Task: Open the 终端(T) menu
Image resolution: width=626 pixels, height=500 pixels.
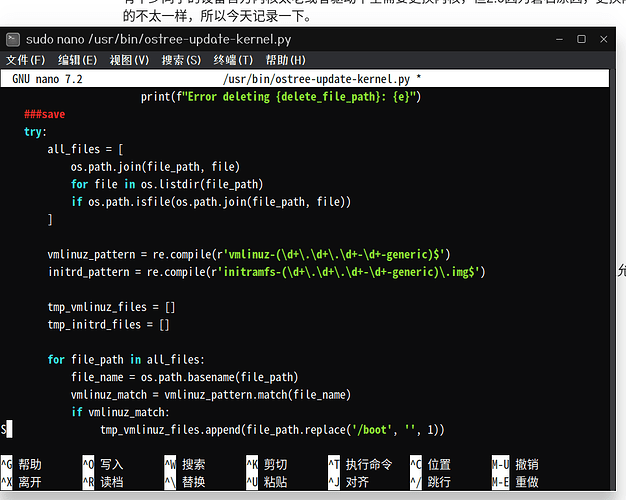Action: tap(233, 60)
